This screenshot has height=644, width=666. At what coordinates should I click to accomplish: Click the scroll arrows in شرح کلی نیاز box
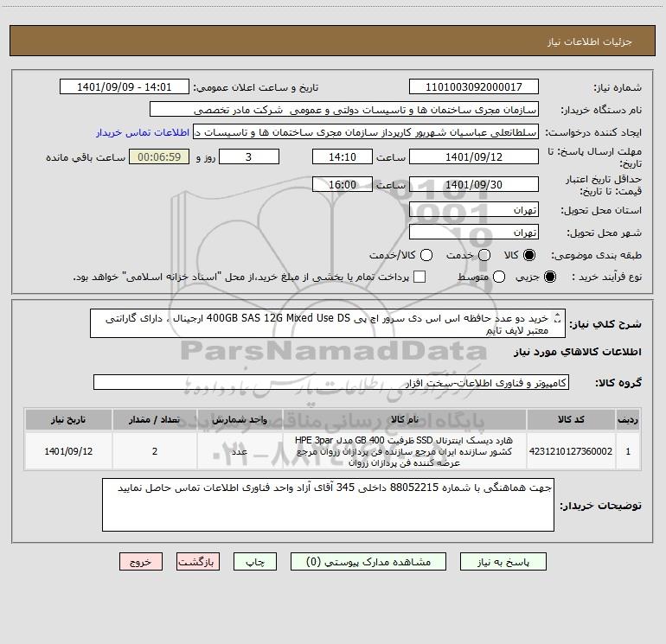coord(558,318)
